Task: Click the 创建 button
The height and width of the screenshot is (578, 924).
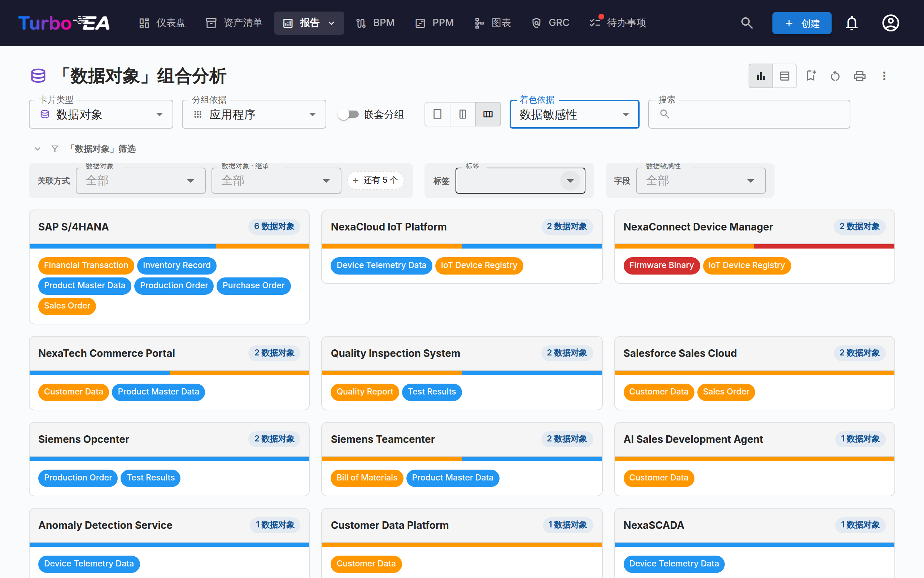Action: [801, 23]
